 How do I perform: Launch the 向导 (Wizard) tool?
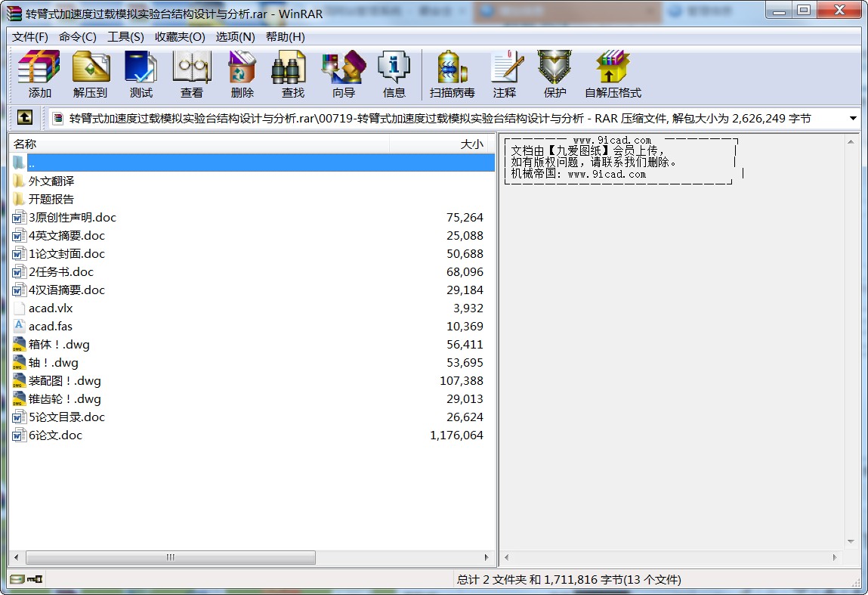tap(343, 74)
